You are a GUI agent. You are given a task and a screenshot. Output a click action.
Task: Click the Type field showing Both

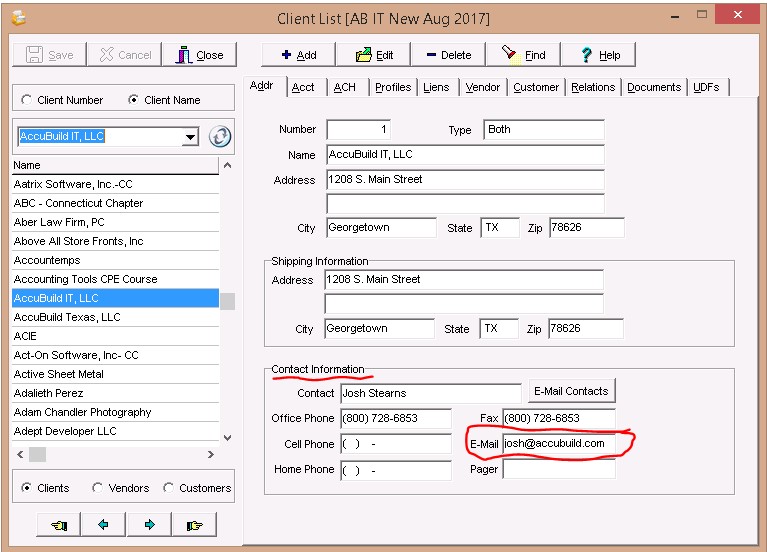(x=543, y=130)
